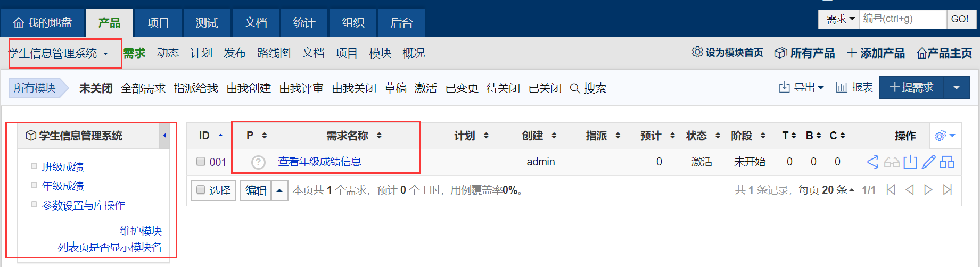Open 概况 in product submenu
Screen dimensions: 980x267
(x=414, y=53)
